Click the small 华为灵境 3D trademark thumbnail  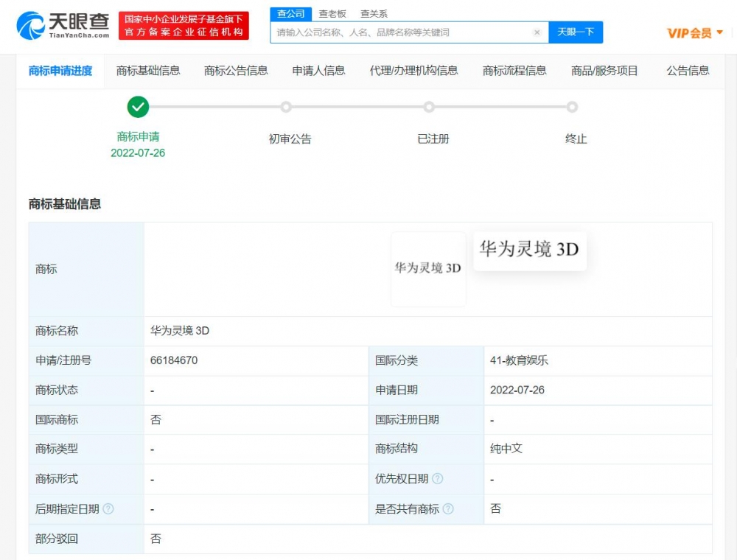(428, 269)
